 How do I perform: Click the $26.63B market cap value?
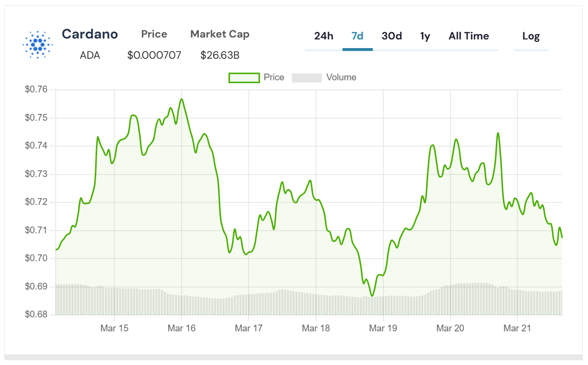[x=220, y=55]
